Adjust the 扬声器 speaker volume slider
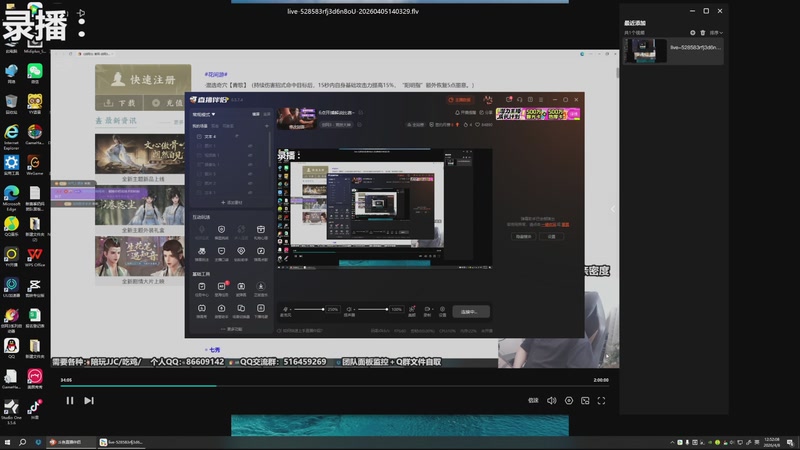 tap(372, 309)
